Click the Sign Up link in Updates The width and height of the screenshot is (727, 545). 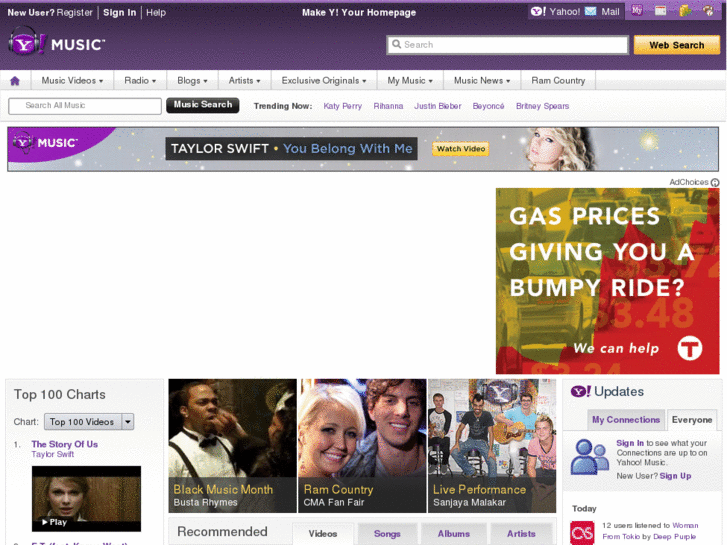(676, 476)
